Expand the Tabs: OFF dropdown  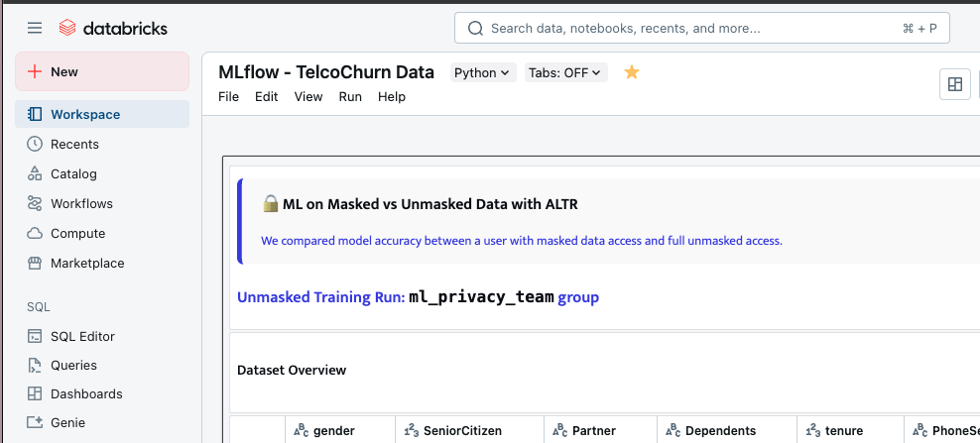(565, 72)
